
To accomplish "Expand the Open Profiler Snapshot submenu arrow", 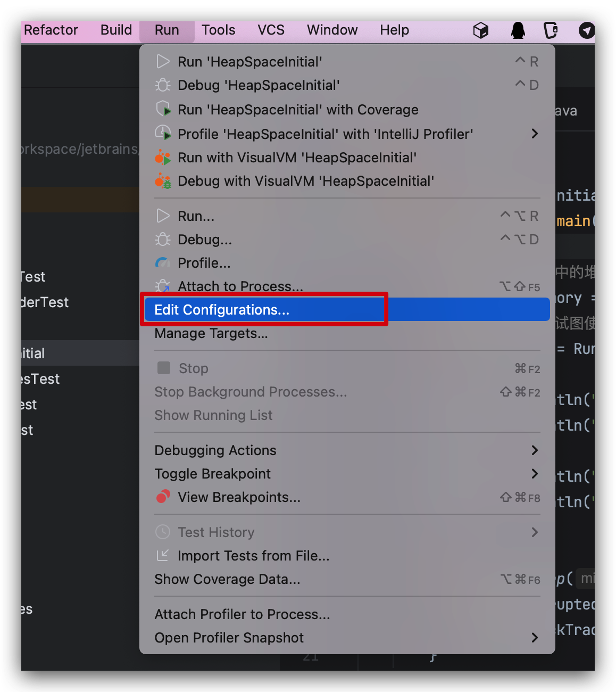I will tap(535, 638).
